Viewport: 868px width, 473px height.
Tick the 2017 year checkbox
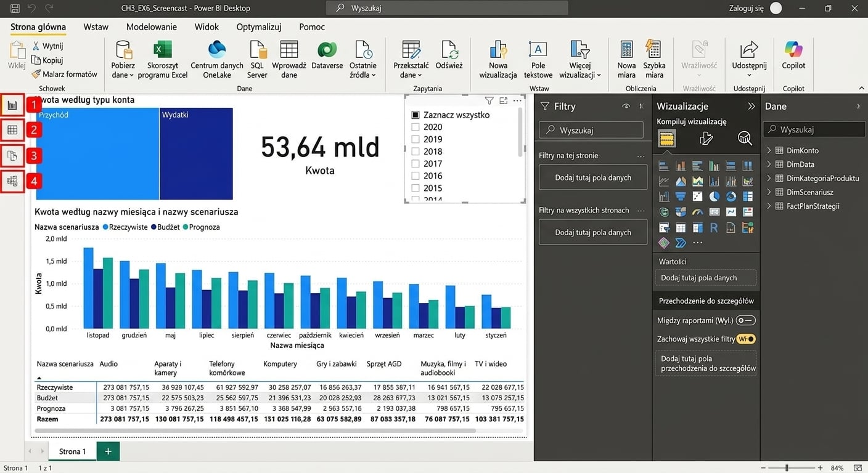coord(416,164)
